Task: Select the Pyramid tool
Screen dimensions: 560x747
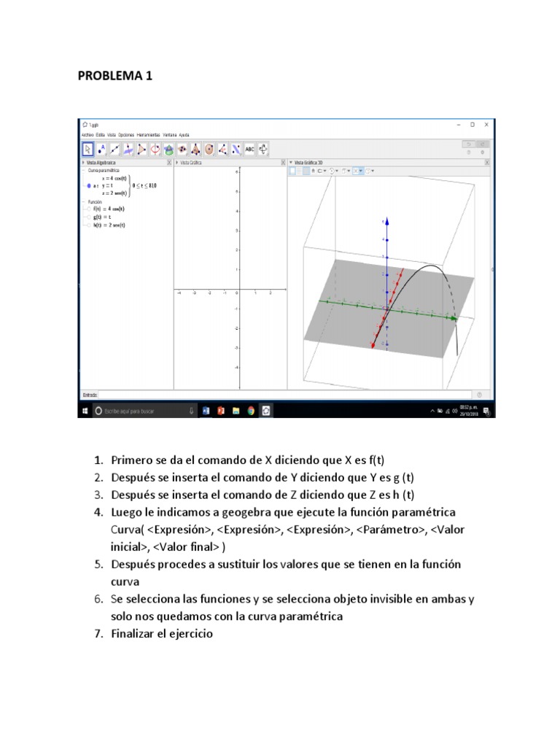Action: coord(195,149)
